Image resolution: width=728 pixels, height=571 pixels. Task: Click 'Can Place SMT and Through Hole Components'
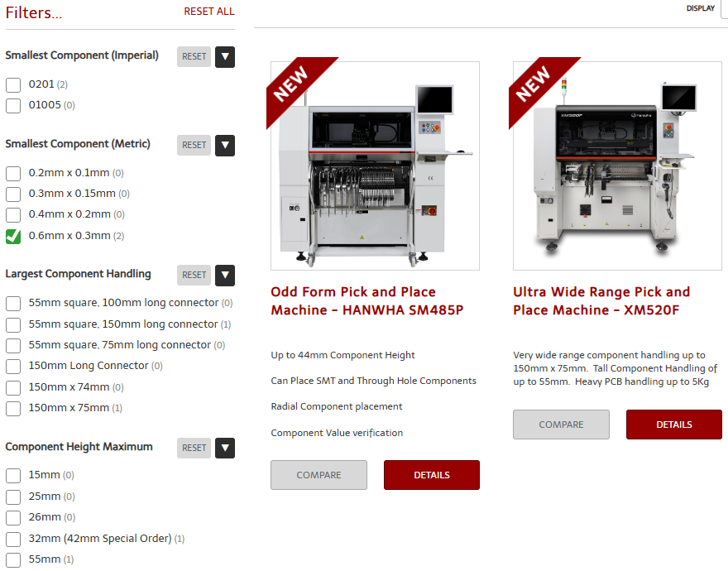pos(373,381)
